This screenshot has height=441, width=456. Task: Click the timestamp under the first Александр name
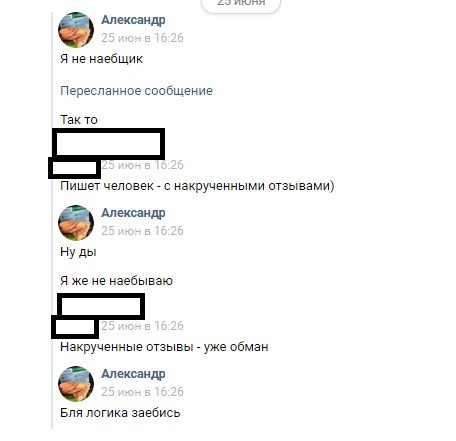click(142, 38)
